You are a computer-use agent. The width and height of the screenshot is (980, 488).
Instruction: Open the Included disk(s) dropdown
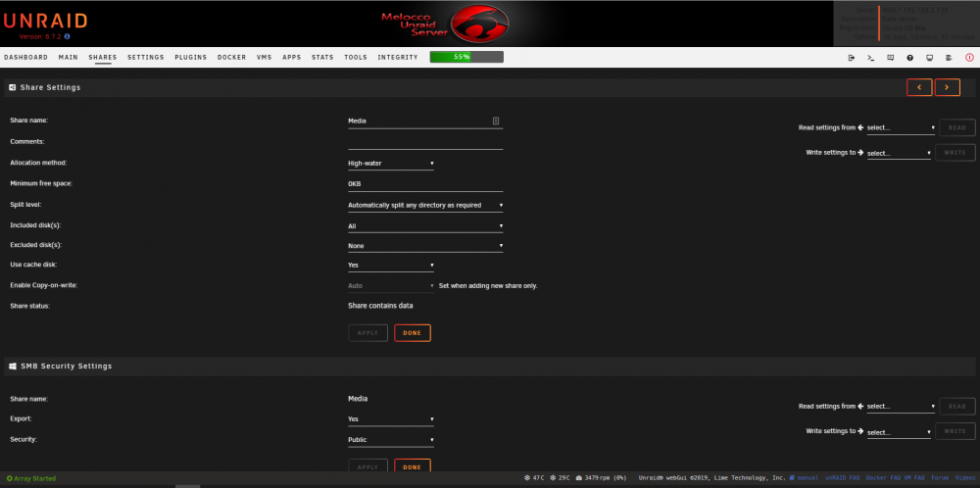[425, 226]
